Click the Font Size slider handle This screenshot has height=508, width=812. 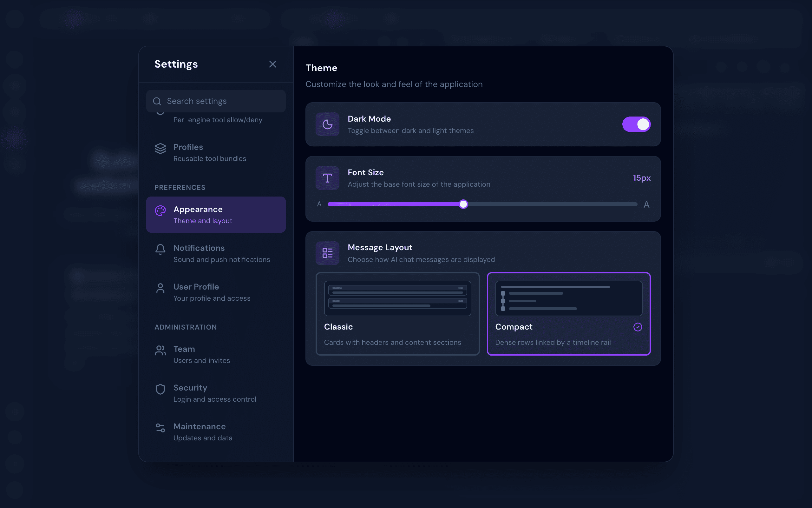(x=463, y=204)
